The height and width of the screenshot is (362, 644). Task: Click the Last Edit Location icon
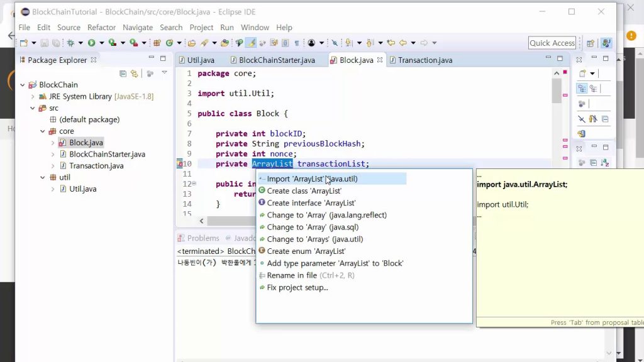click(391, 43)
